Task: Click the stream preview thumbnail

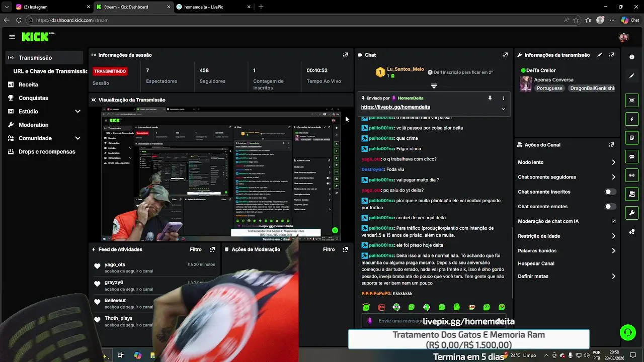Action: click(221, 173)
